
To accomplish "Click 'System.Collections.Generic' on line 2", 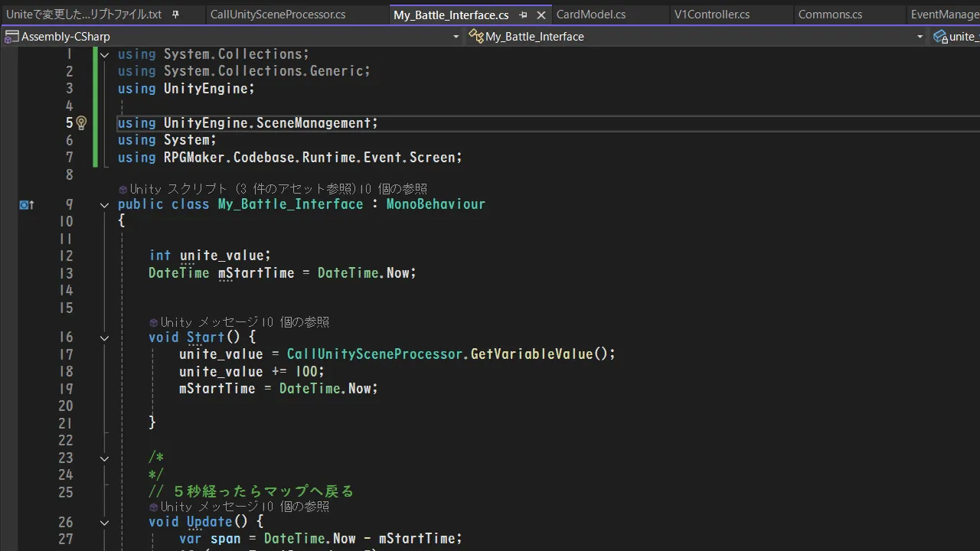I will (x=263, y=71).
